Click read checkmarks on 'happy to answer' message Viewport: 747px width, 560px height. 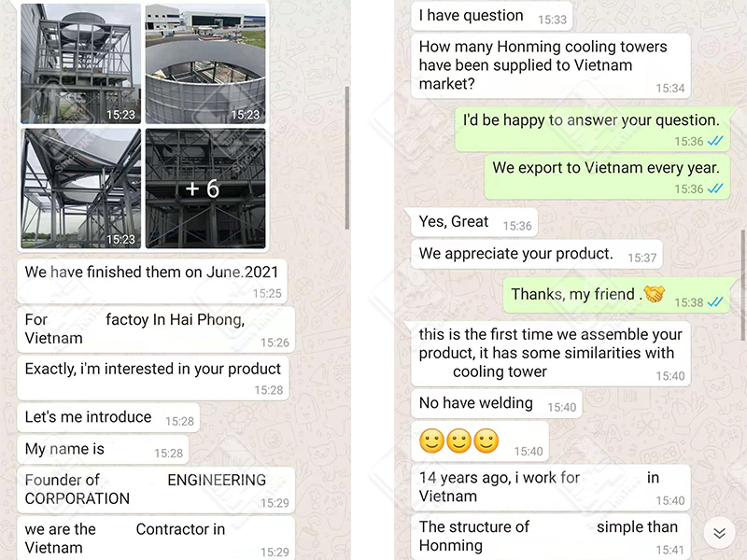coord(715,141)
